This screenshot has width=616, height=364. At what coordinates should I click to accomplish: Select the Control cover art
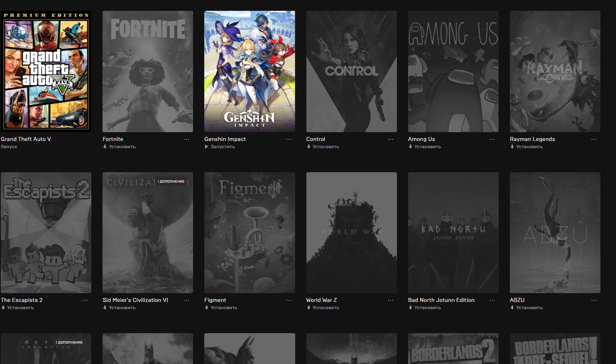352,71
